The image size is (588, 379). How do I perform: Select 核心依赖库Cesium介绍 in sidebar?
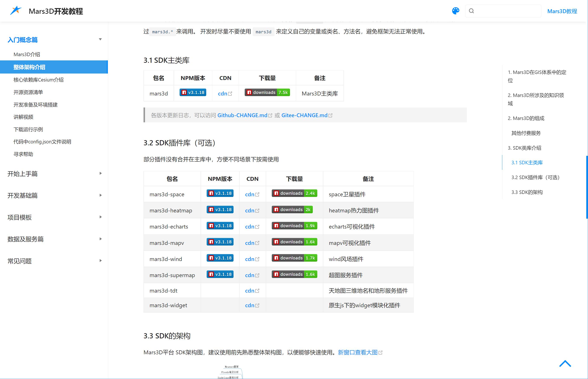click(38, 80)
